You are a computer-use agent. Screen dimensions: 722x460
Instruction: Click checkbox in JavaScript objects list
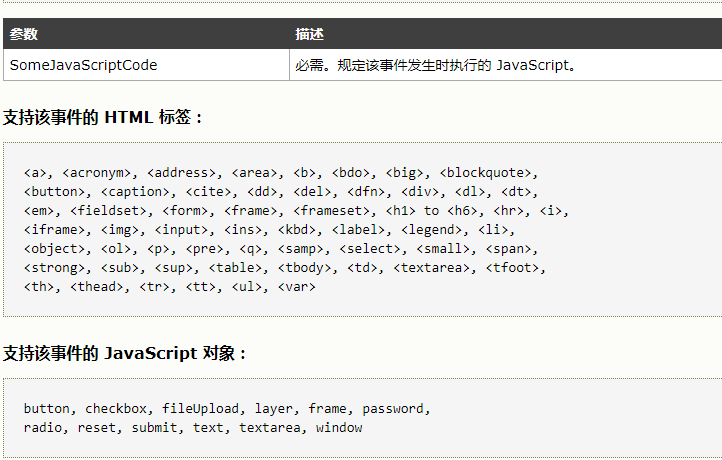coord(115,408)
